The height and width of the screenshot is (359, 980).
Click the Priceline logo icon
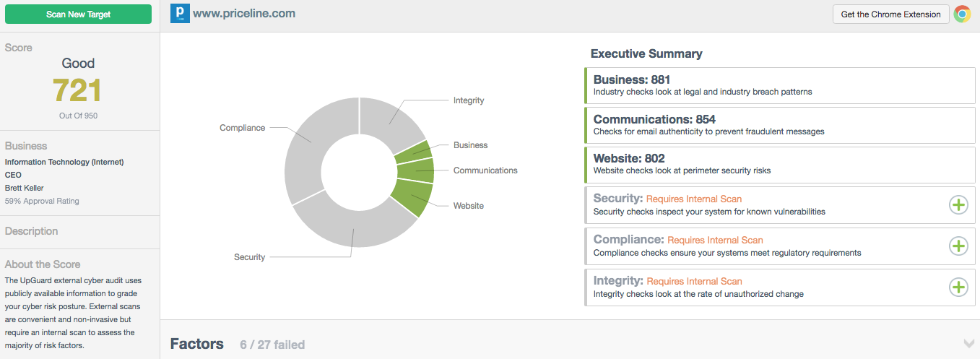[x=179, y=14]
